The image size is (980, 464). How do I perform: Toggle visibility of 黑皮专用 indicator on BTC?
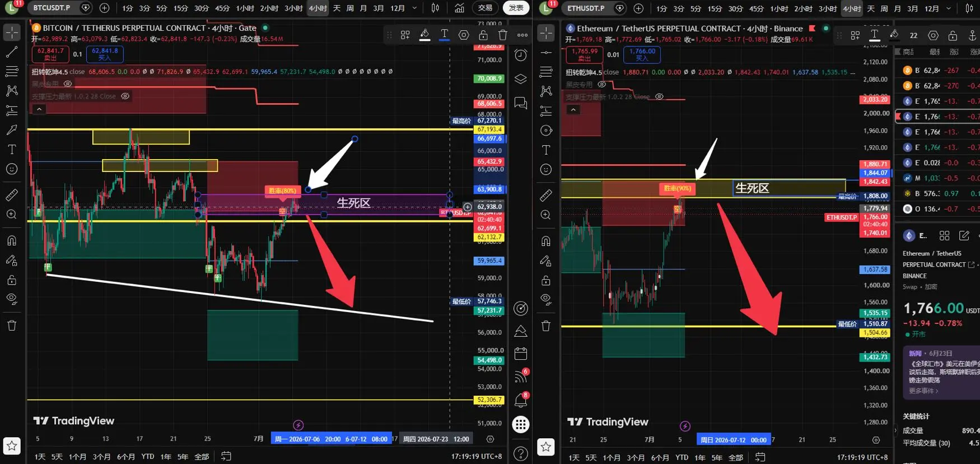(x=68, y=83)
